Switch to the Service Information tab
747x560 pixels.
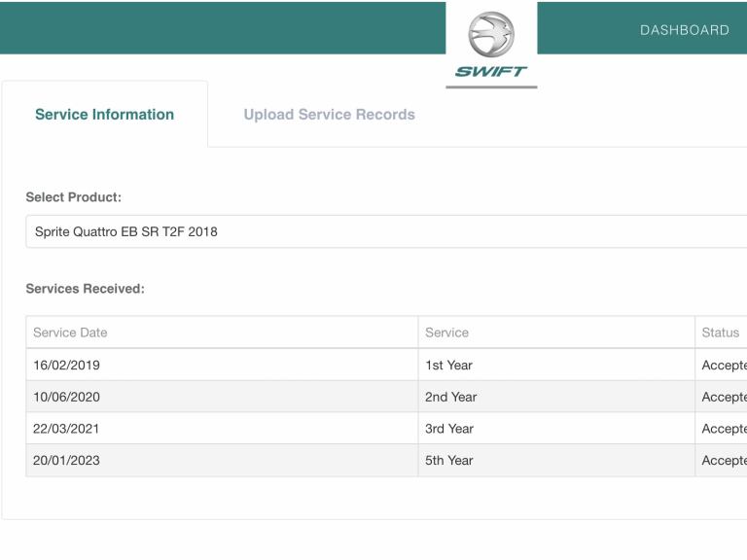pos(104,115)
